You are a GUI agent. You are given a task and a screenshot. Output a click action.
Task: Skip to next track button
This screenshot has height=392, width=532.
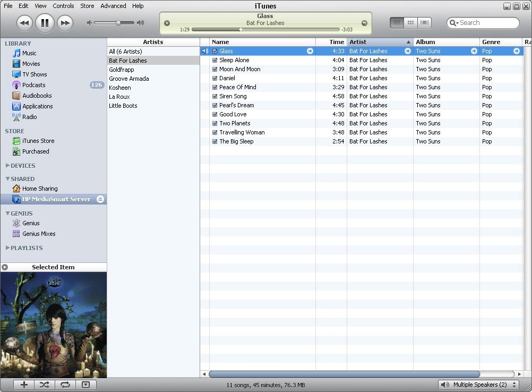pos(65,23)
